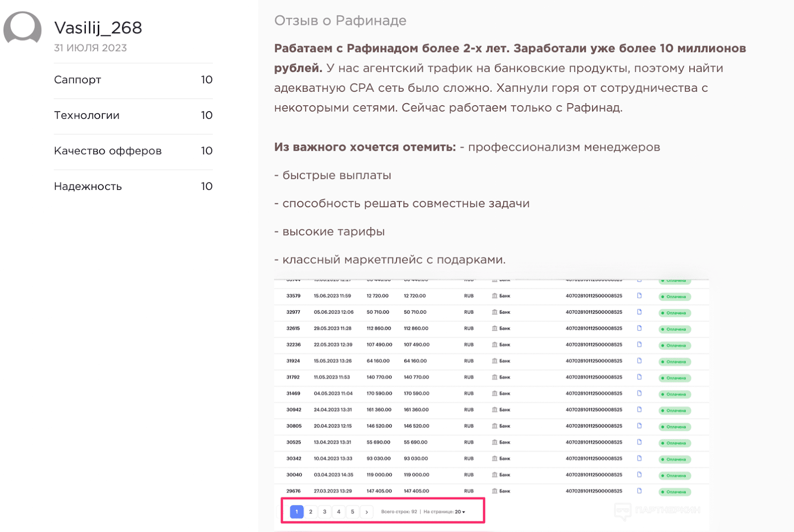Open the document icon in row 31469
Image resolution: width=794 pixels, height=532 pixels.
tap(639, 393)
